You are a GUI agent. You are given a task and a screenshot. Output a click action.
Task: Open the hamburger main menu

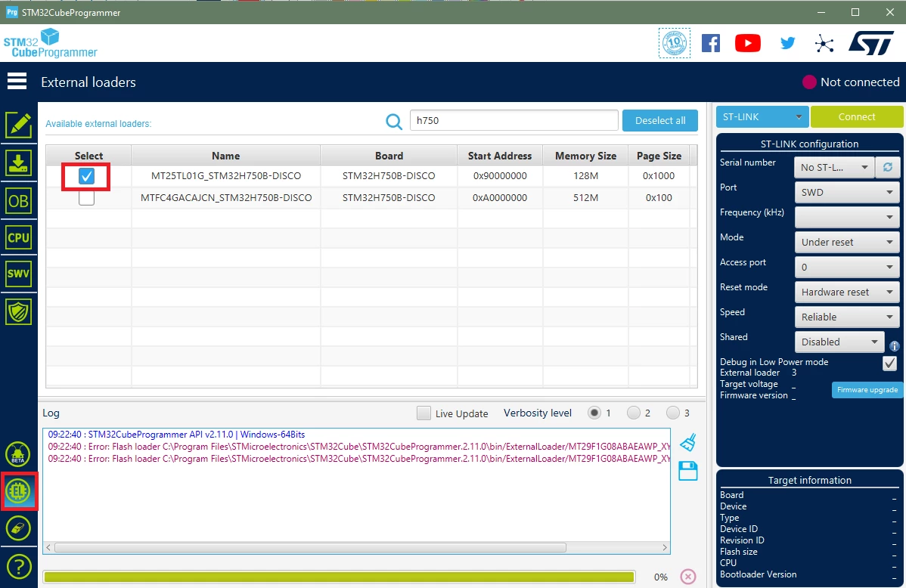(17, 82)
